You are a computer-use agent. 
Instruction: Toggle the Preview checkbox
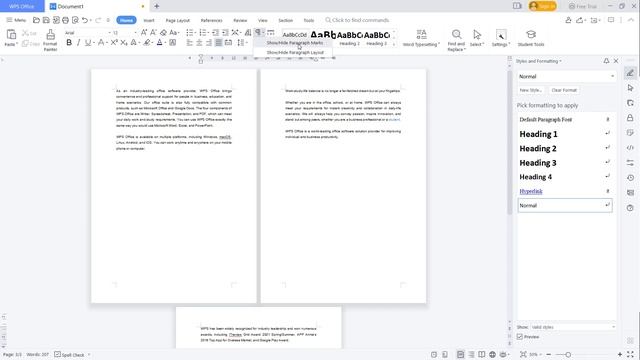520,337
